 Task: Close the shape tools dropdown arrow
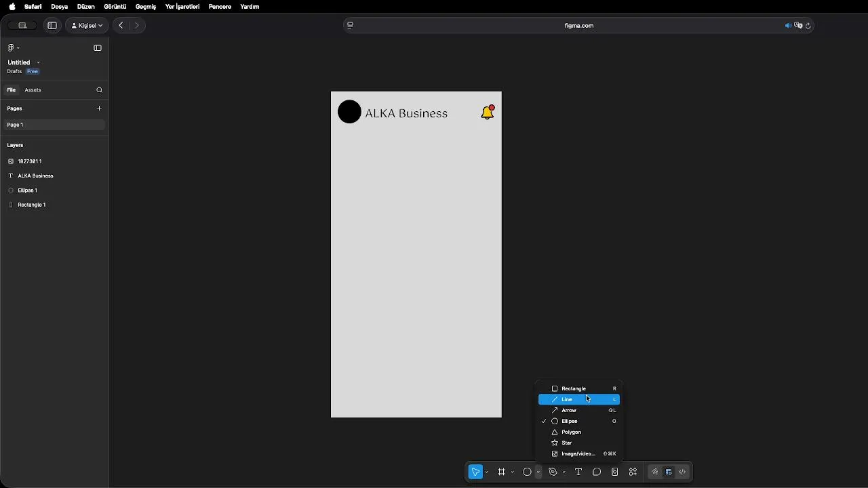click(x=538, y=472)
